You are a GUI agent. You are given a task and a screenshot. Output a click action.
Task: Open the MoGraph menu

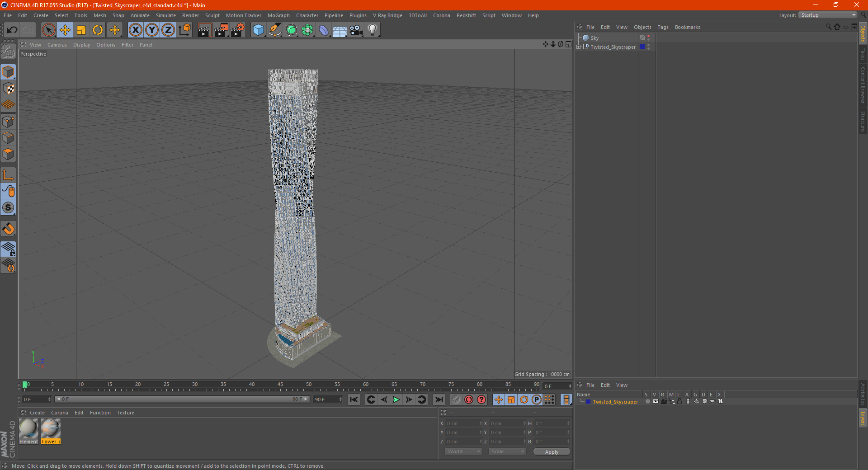[278, 15]
